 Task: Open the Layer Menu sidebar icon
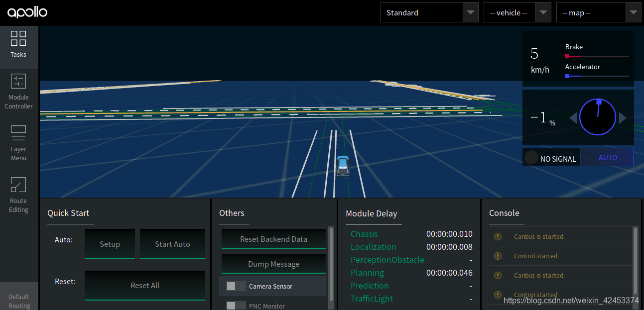click(x=18, y=132)
